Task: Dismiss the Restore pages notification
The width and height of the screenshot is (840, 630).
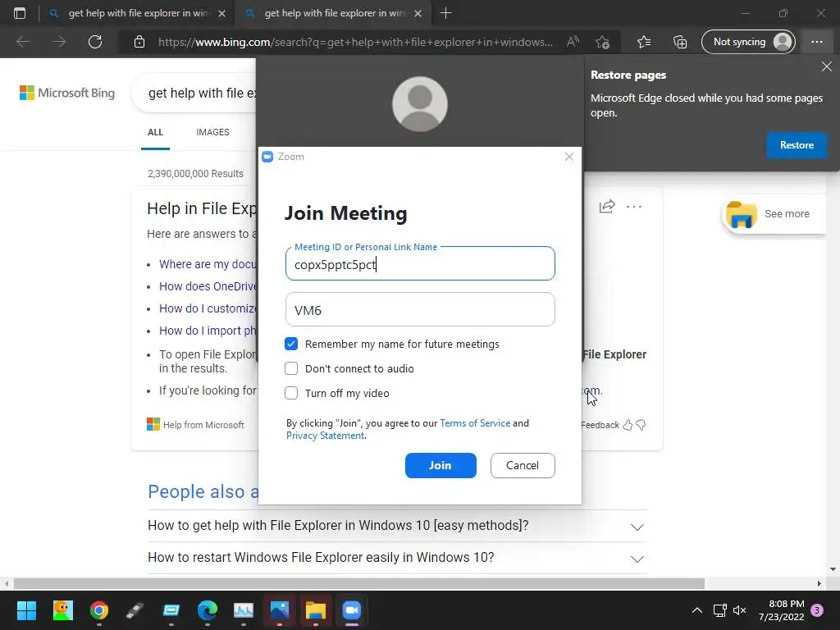Action: [827, 66]
